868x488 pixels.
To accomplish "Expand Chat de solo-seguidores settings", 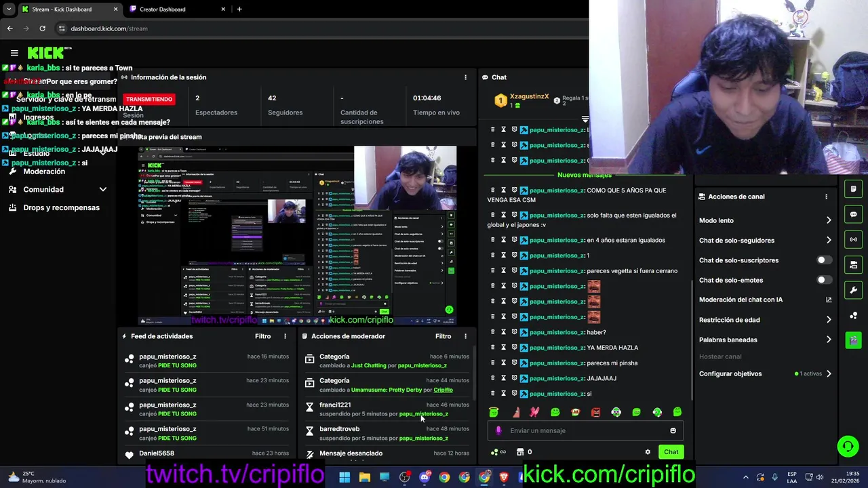I will pyautogui.click(x=829, y=240).
